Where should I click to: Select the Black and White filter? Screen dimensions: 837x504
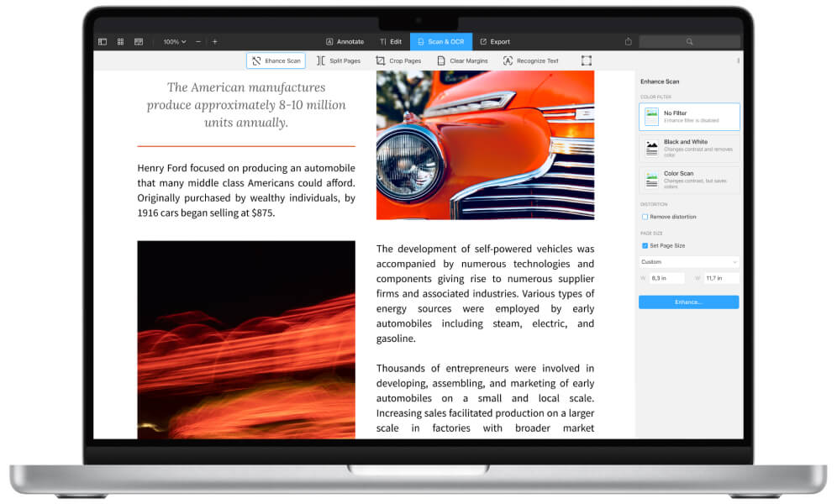click(x=689, y=148)
